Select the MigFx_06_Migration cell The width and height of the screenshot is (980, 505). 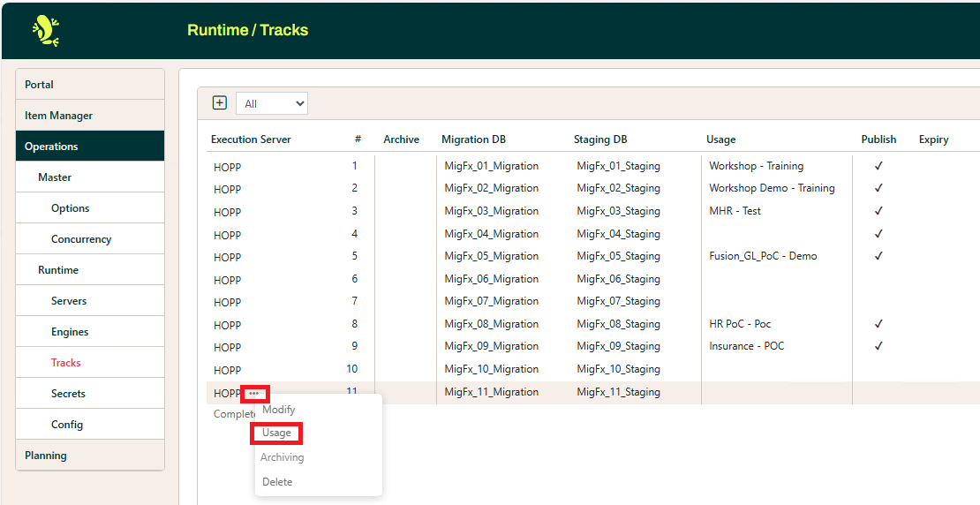[x=491, y=279]
